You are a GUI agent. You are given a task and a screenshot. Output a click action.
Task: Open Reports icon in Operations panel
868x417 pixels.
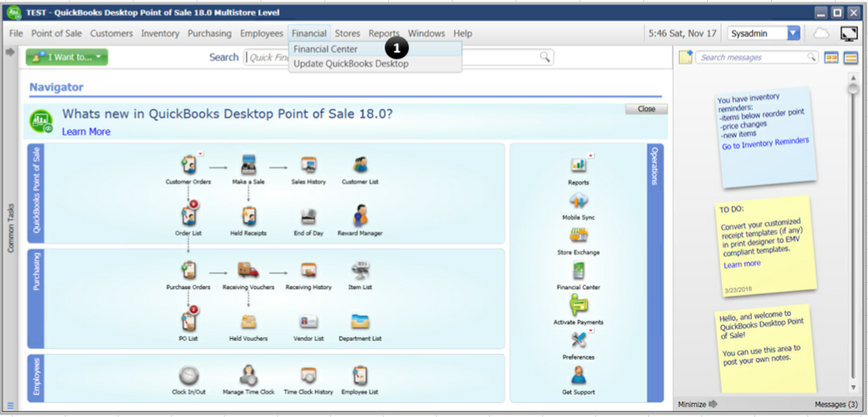coord(579,165)
